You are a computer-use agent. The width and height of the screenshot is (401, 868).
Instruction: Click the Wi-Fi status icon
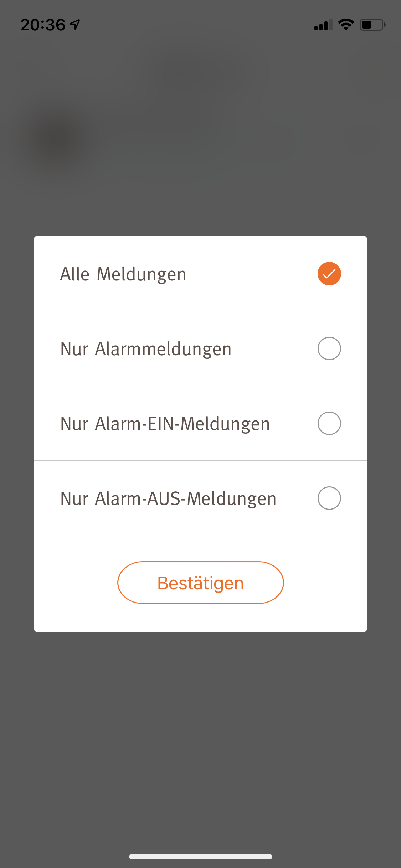[346, 24]
